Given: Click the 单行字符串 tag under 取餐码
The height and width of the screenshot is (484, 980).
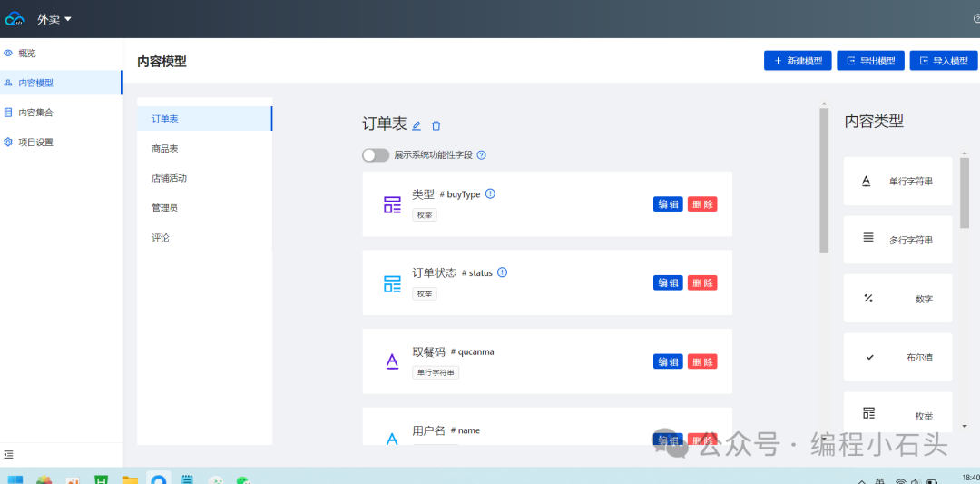Looking at the screenshot, I should pos(436,372).
